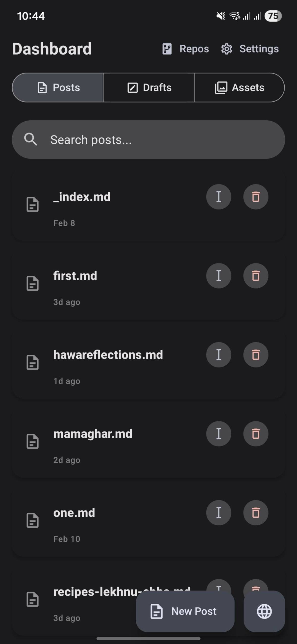Select the Posts tab
This screenshot has height=644, width=297.
[58, 87]
